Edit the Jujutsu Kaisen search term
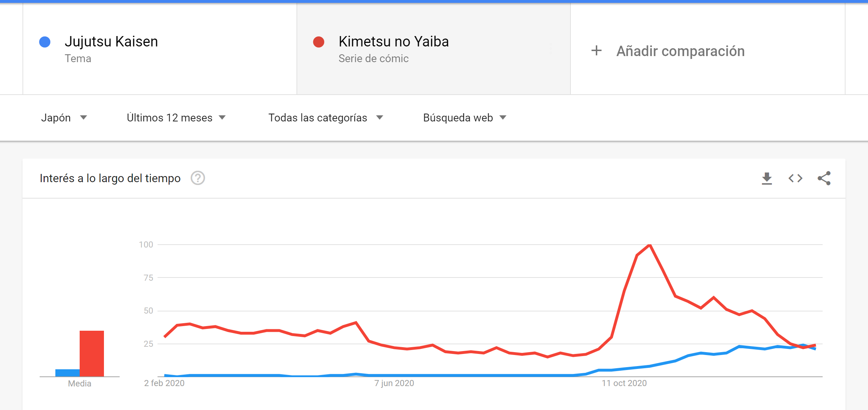The height and width of the screenshot is (410, 868). [x=111, y=41]
